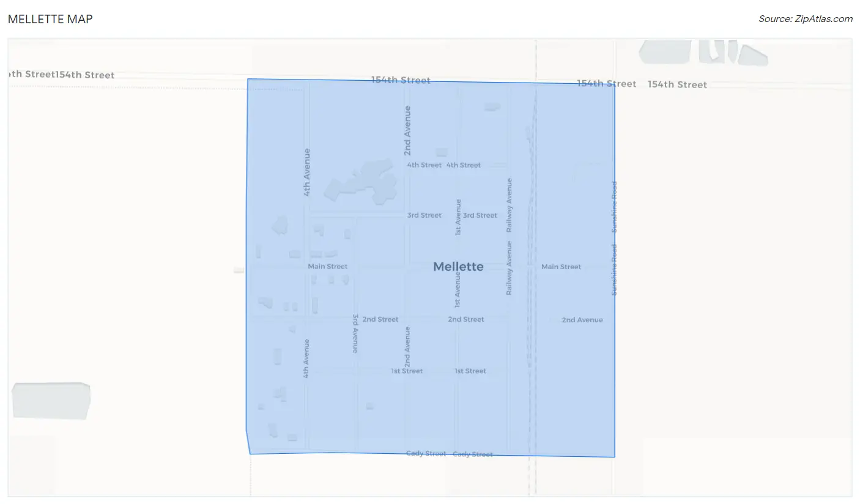Click 3rd Street label left of 1st Avenue
The image size is (860, 504).
tap(424, 215)
